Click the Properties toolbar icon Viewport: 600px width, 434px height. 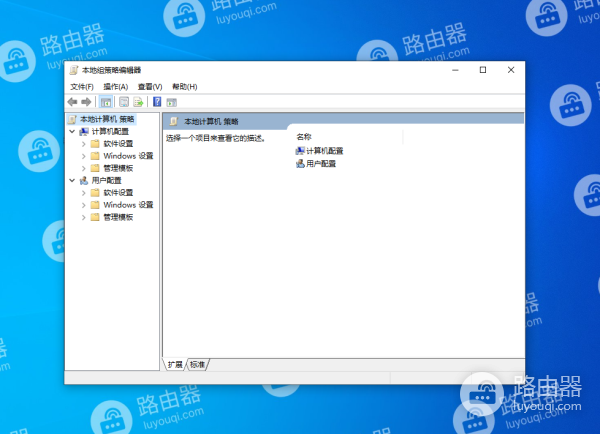pyautogui.click(x=124, y=102)
